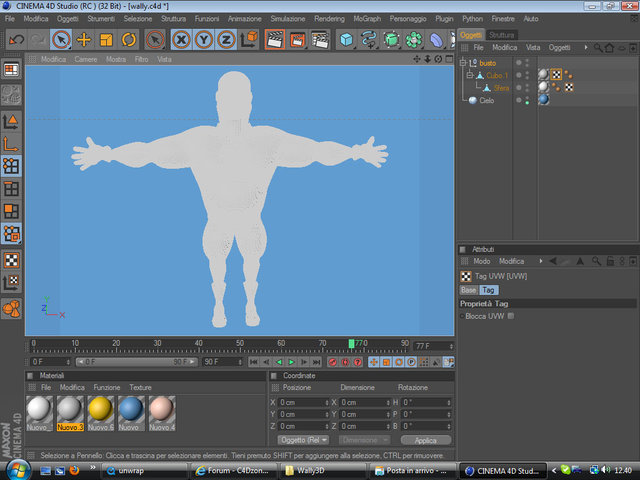The height and width of the screenshot is (480, 640).
Task: Select the Move tool in top toolbar
Action: [x=84, y=40]
